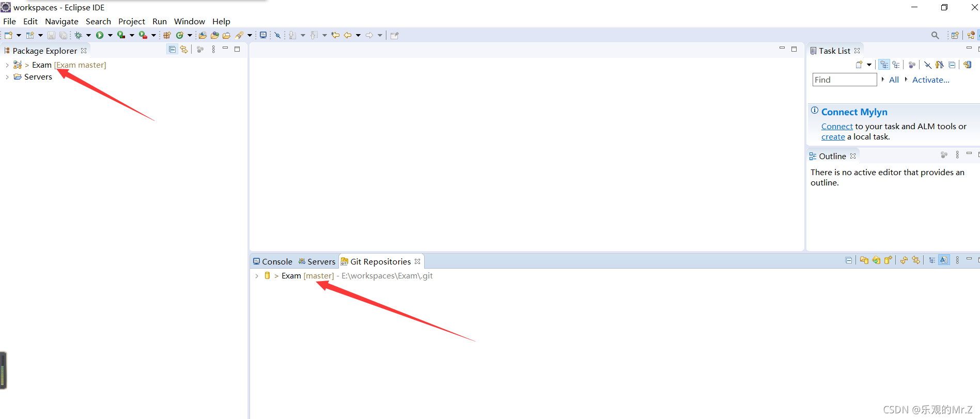Collapse All in Task List toolbar
This screenshot has width=980, height=419.
[952, 65]
